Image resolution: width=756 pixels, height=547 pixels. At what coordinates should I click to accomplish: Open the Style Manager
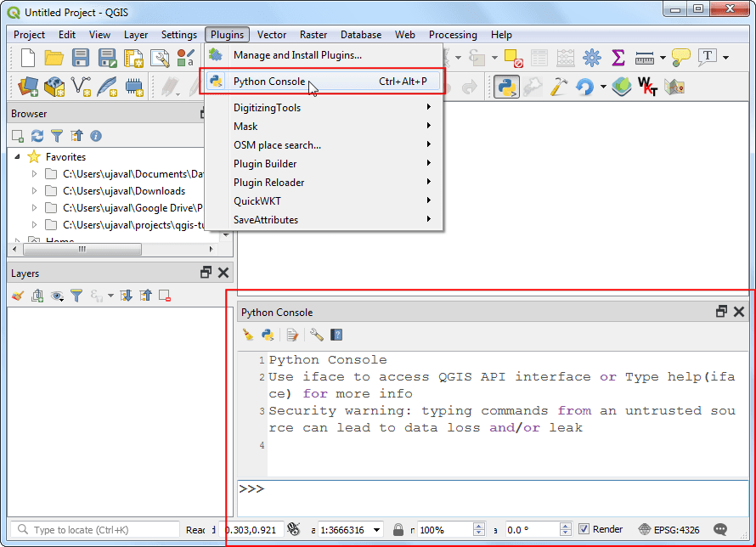tap(185, 58)
